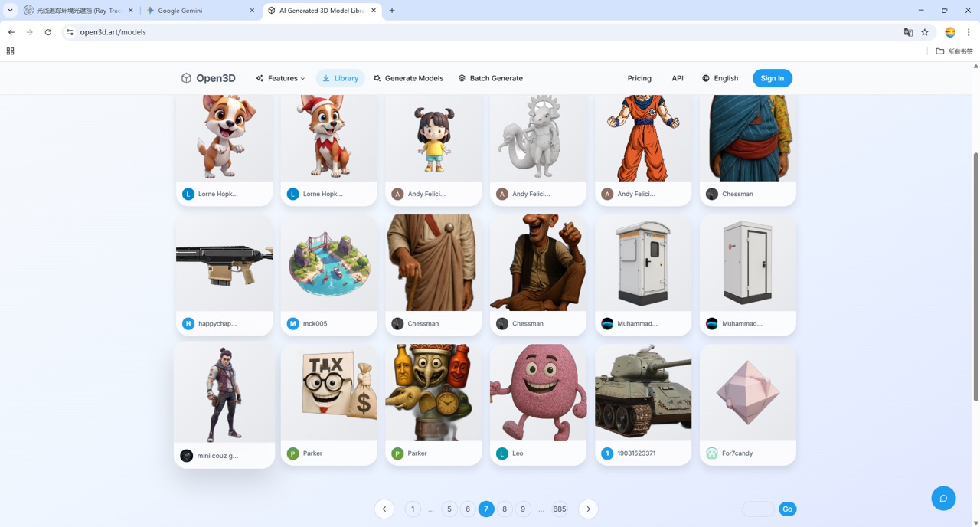Click the browser back arrow

(x=11, y=32)
